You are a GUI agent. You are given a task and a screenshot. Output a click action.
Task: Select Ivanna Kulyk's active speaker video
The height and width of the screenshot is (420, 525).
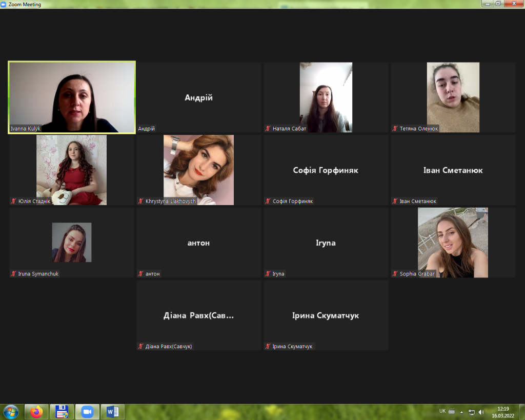pyautogui.click(x=72, y=97)
